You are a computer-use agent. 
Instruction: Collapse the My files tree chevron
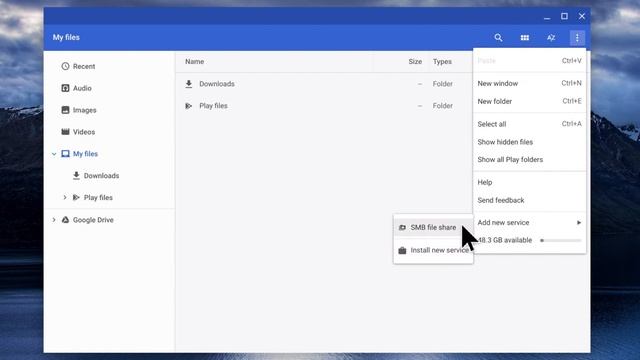(x=54, y=154)
